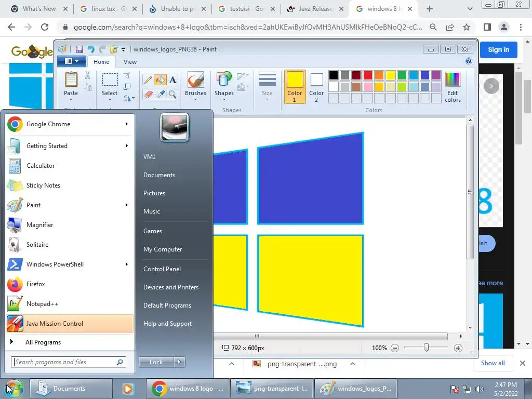Pick the green color swatch in palette
This screenshot has width=532, height=399.
click(402, 75)
